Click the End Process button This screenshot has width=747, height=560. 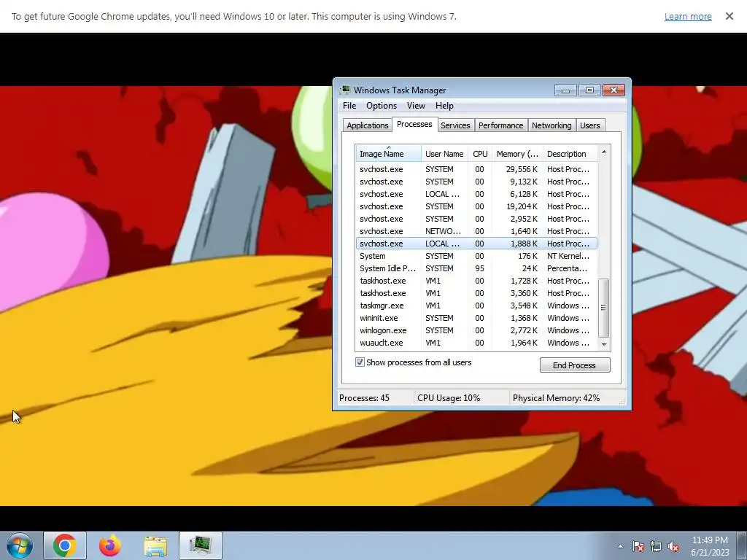(575, 365)
